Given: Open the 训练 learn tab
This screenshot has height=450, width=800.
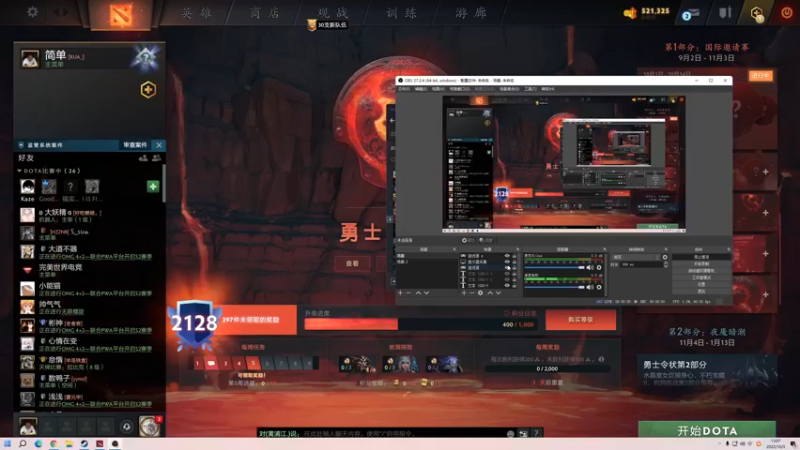Looking at the screenshot, I should (402, 13).
